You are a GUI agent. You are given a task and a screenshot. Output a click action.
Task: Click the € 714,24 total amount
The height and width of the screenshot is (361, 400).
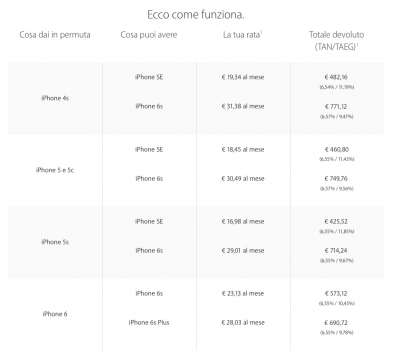(x=336, y=251)
